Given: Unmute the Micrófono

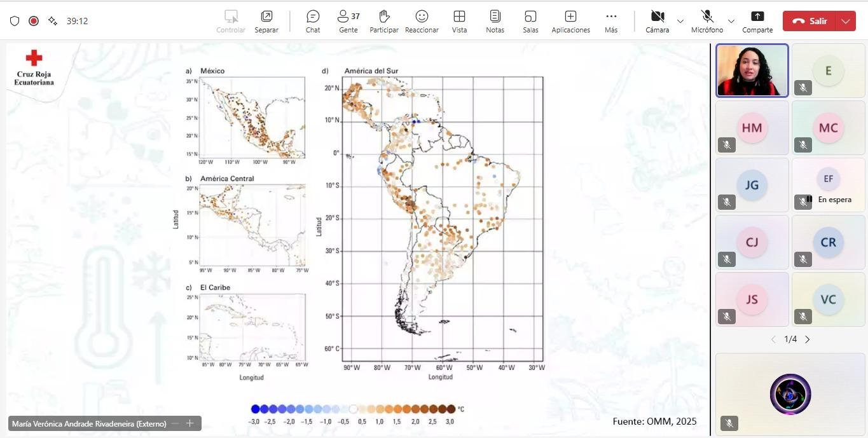Looking at the screenshot, I should click(707, 21).
